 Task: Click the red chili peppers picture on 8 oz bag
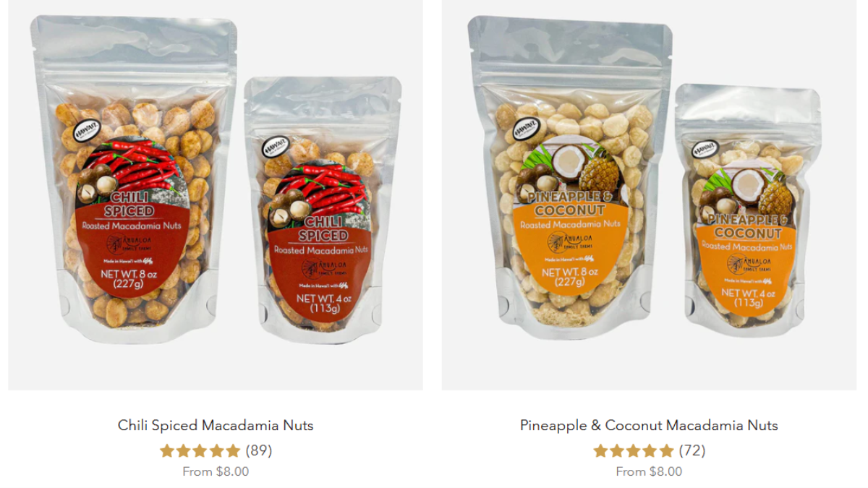pos(139,166)
